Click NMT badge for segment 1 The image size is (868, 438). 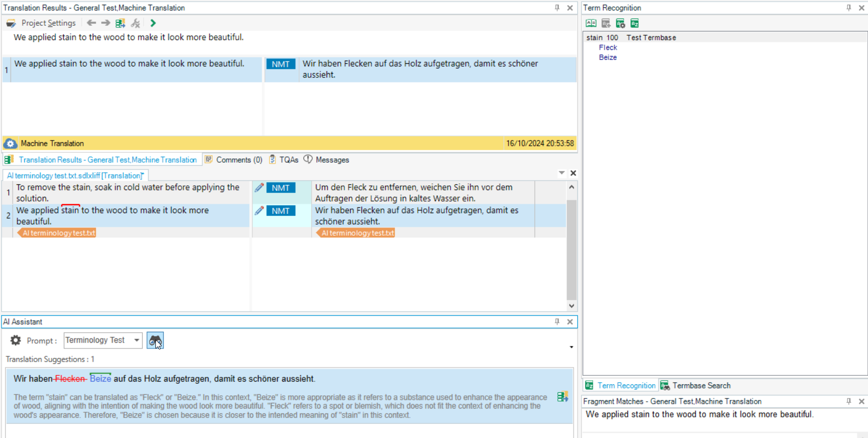(x=281, y=188)
